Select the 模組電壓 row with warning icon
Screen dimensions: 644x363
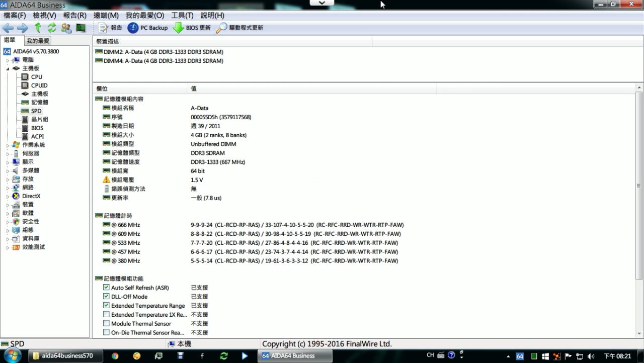coord(153,180)
